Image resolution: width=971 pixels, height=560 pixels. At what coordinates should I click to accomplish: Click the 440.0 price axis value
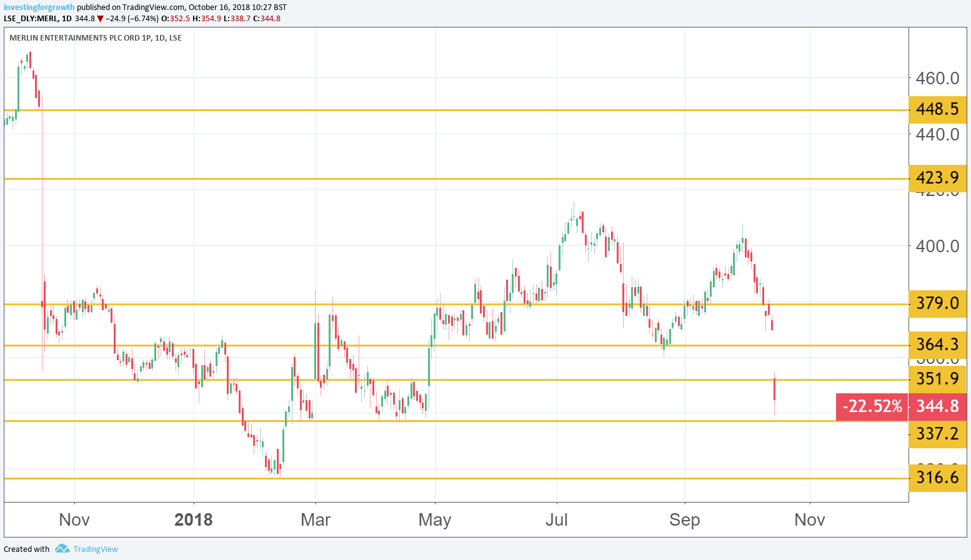click(x=937, y=134)
